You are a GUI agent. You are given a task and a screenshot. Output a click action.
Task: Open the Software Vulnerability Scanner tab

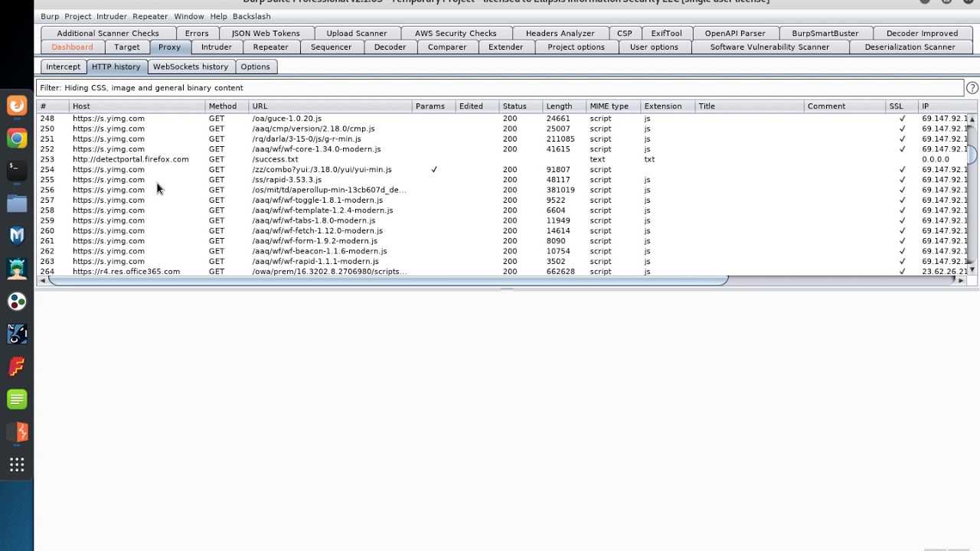769,47
